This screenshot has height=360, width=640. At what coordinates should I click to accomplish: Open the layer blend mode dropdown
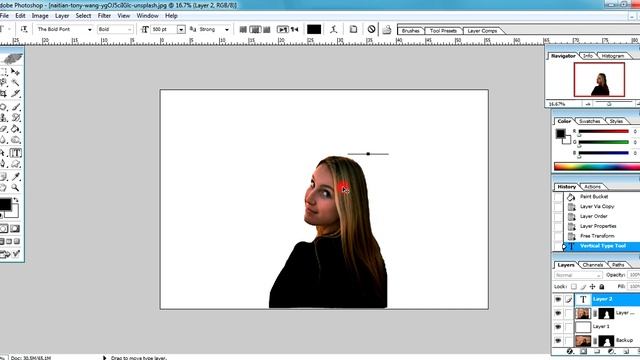[x=578, y=275]
